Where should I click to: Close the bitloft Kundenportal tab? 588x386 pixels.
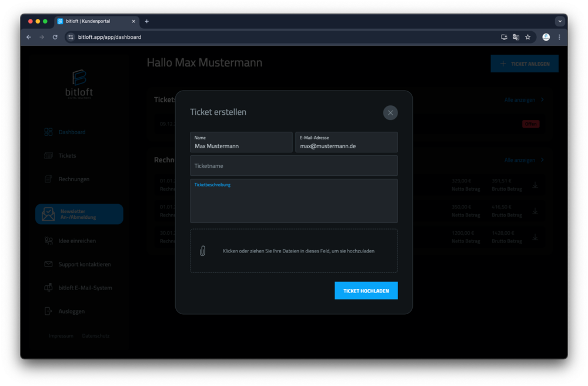tap(133, 21)
